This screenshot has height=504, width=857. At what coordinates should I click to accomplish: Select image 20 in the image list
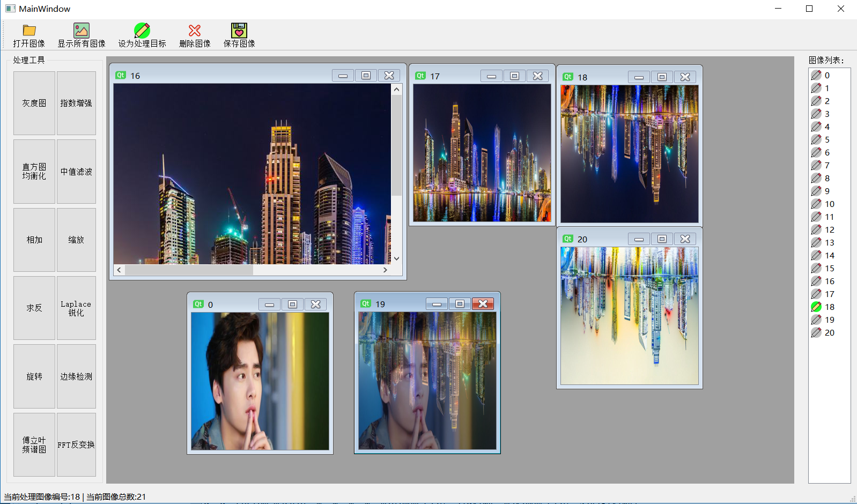pos(829,332)
